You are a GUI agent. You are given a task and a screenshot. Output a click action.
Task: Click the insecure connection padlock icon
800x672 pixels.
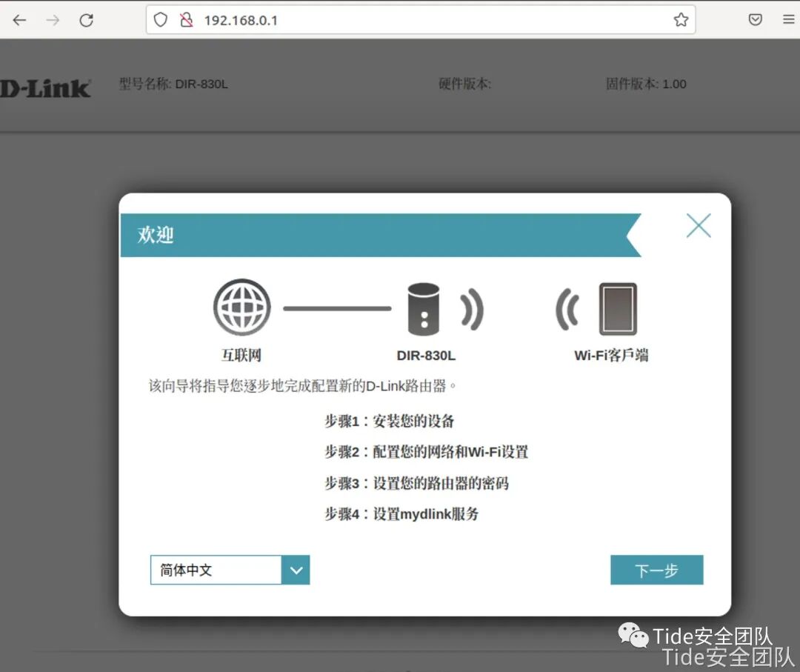[186, 20]
